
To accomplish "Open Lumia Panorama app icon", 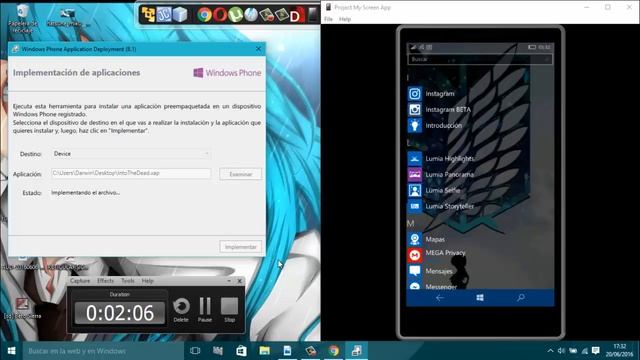I will pyautogui.click(x=415, y=174).
